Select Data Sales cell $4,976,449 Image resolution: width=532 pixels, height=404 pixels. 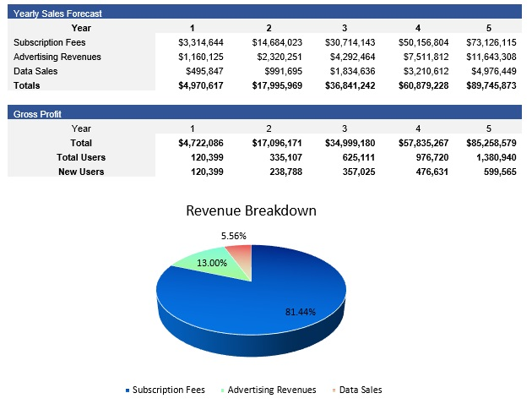(494, 71)
